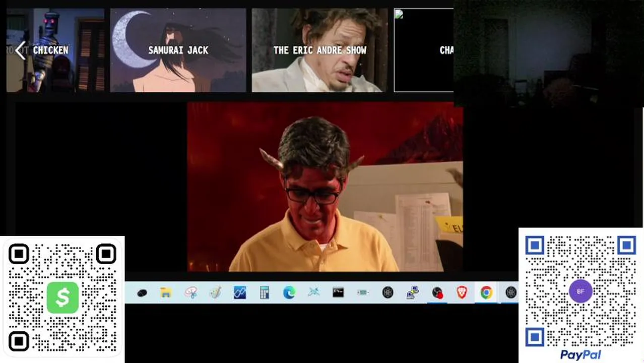Select the Samurai Jack show tile
The height and width of the screenshot is (363, 644).
coord(178,50)
